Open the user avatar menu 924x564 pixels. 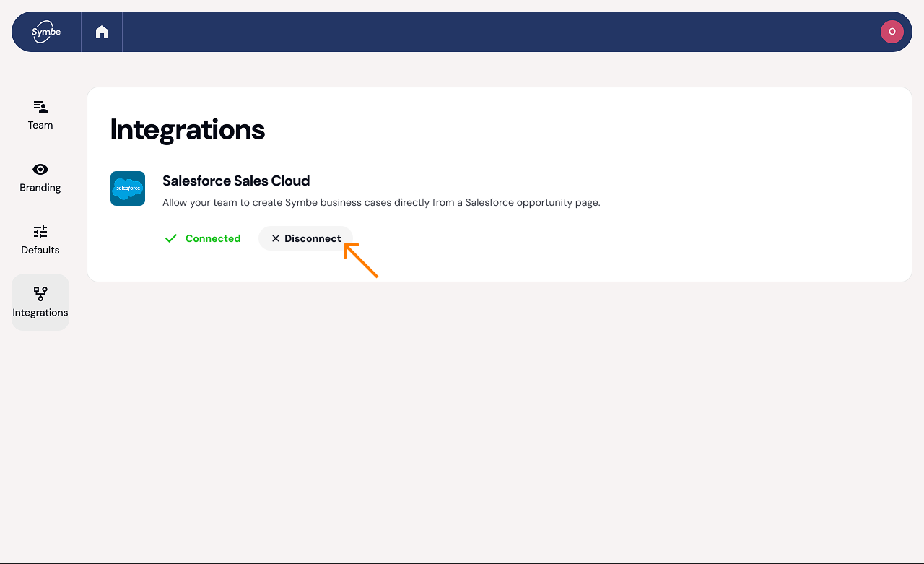point(892,32)
